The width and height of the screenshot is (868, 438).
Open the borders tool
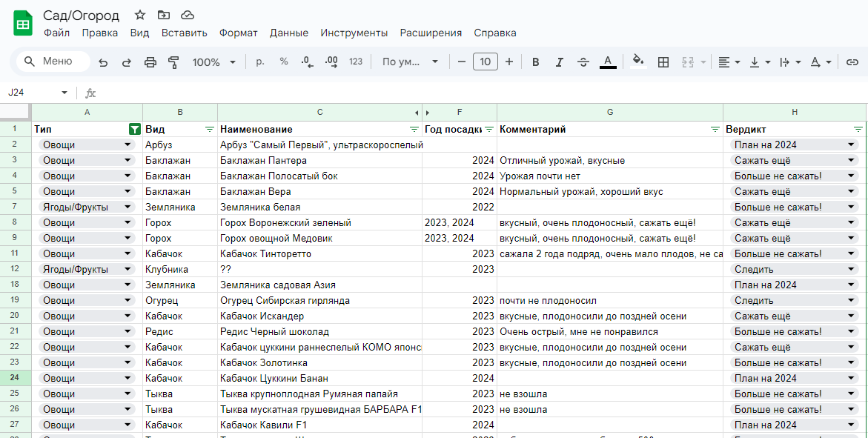(663, 62)
